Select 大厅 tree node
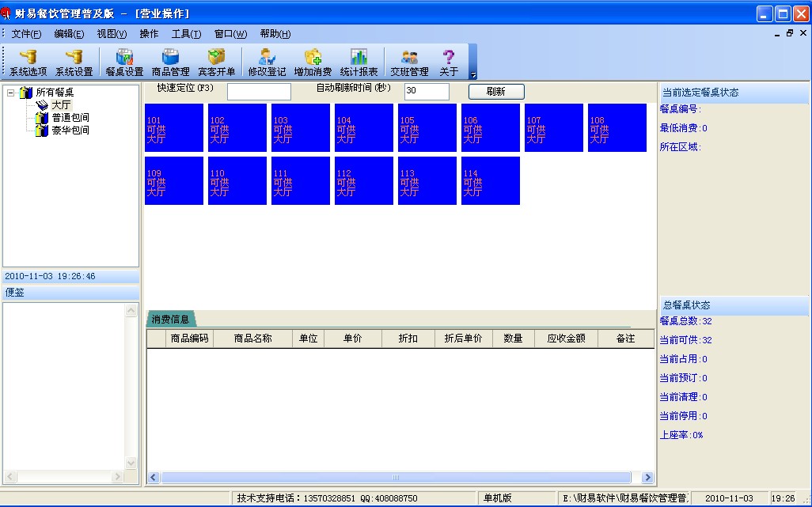812x507 pixels. tap(61, 105)
